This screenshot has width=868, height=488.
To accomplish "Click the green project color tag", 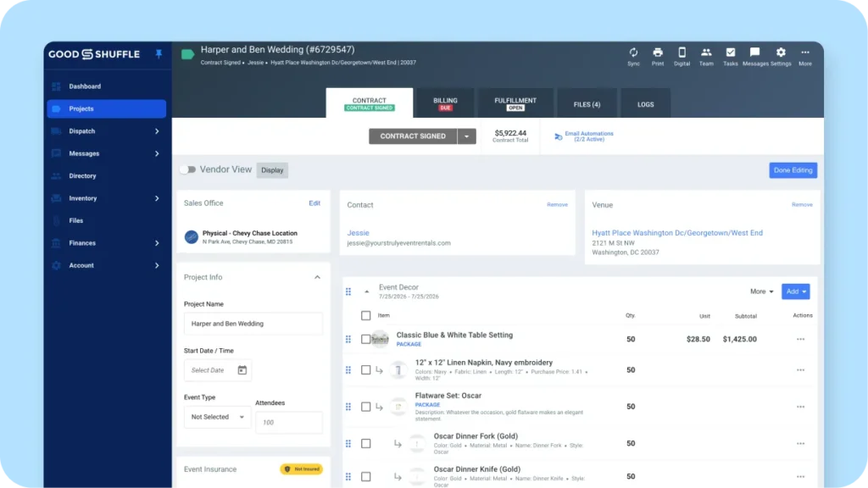I will pyautogui.click(x=188, y=54).
